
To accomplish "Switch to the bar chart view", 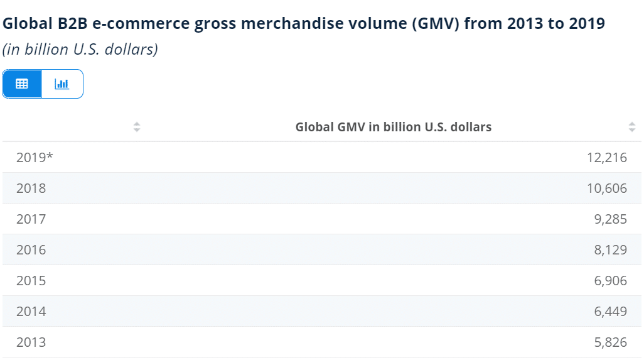I will [x=62, y=84].
